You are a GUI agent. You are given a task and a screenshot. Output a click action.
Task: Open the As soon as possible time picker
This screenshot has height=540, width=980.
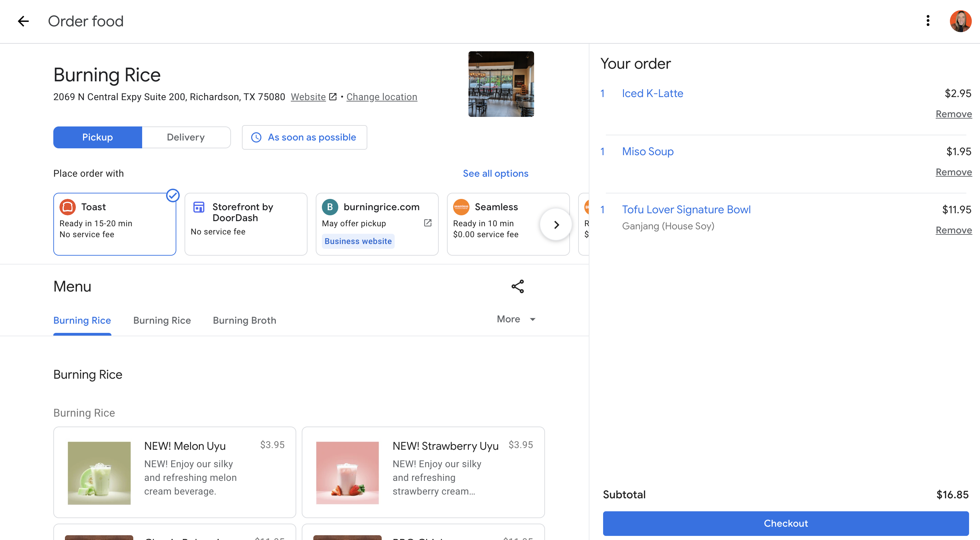tap(304, 137)
